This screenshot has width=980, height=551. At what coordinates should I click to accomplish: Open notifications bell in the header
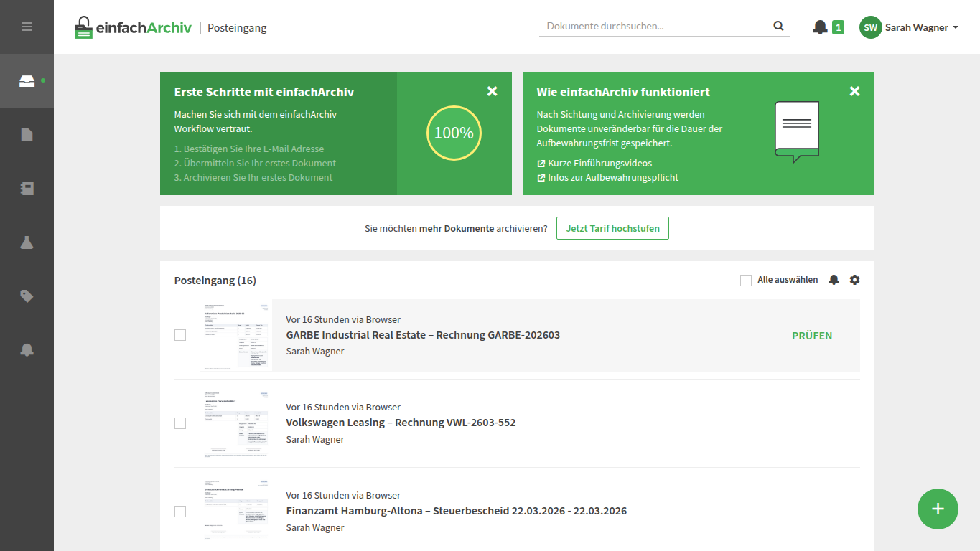820,27
